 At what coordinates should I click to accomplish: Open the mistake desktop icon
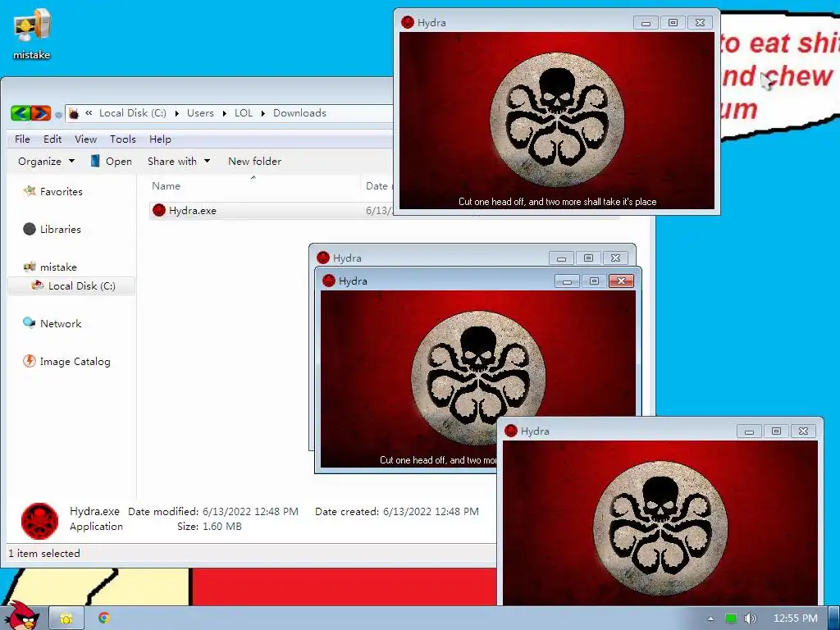(32, 34)
